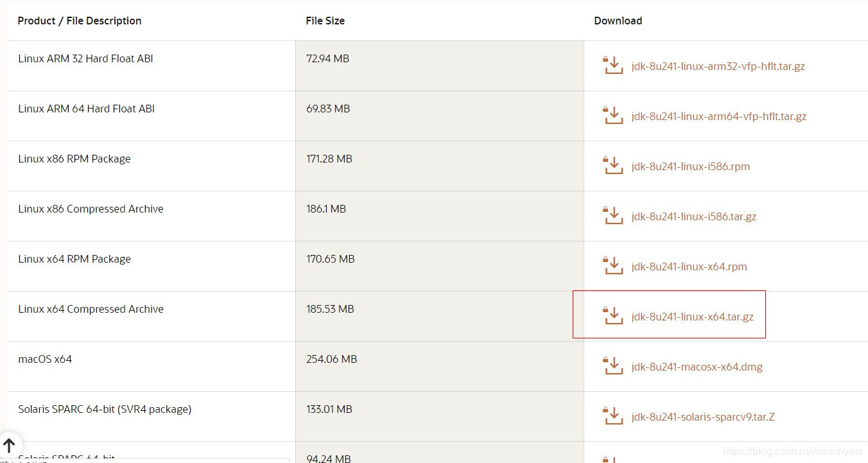868x463 pixels.
Task: Click download icon for jdk-8u241-linux-arm32-vfp-hflt.tar.gz
Action: click(x=613, y=66)
